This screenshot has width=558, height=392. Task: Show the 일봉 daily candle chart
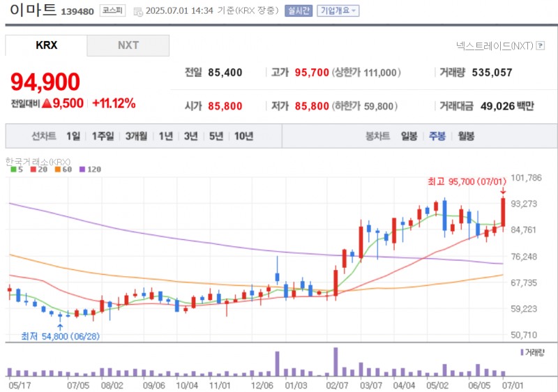(409, 136)
